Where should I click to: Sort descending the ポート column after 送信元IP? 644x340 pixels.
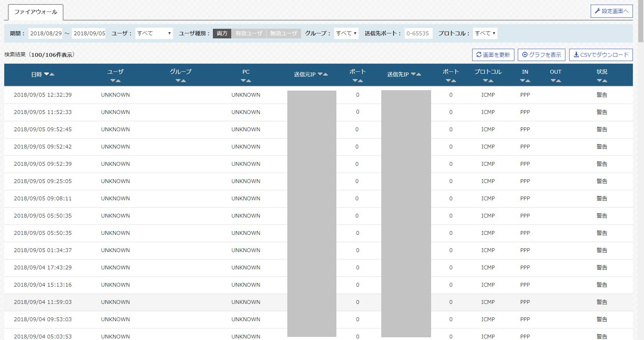[355, 81]
